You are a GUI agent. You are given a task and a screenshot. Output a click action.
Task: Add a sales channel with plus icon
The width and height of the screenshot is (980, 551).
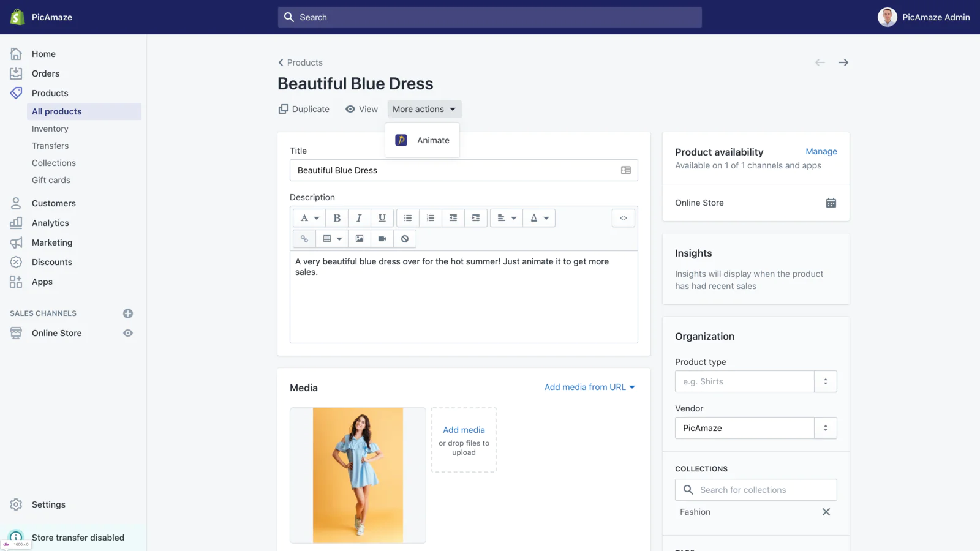coord(128,313)
